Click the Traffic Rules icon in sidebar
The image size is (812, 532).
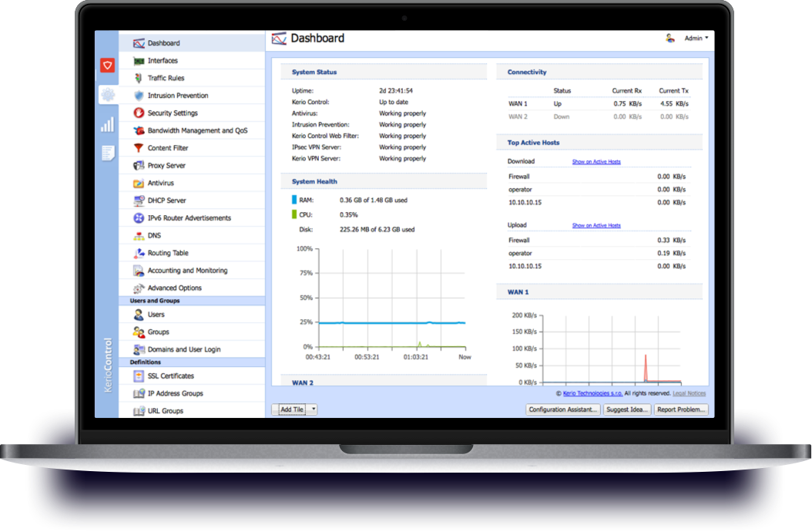click(139, 78)
